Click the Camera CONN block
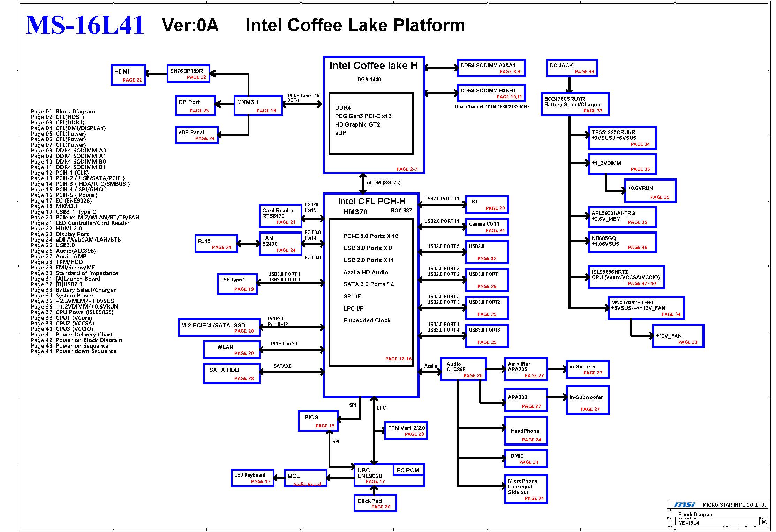 [x=487, y=227]
